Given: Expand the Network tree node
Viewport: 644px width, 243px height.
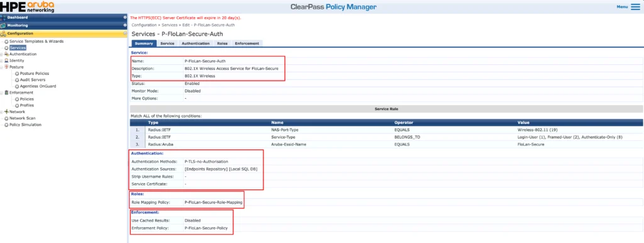Looking at the screenshot, I should click(x=2, y=112).
